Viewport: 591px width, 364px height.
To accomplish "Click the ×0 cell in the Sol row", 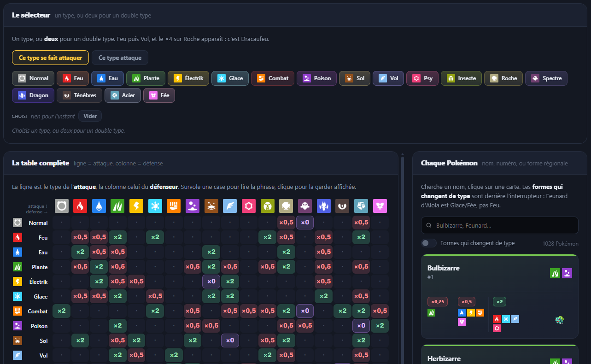I will coord(230,341).
